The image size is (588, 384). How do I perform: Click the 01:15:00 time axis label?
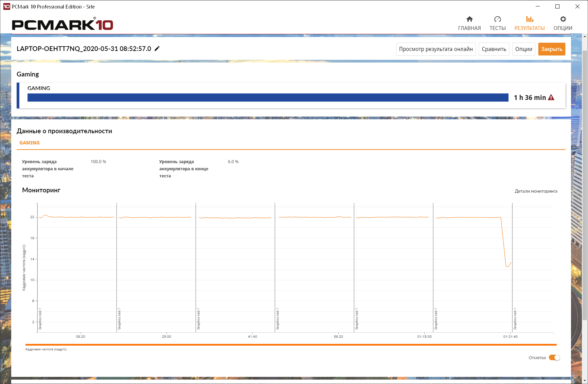coord(425,337)
